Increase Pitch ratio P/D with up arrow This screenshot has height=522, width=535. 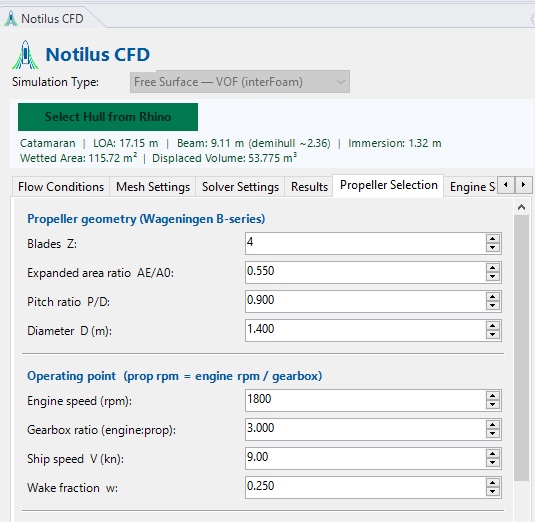(493, 297)
